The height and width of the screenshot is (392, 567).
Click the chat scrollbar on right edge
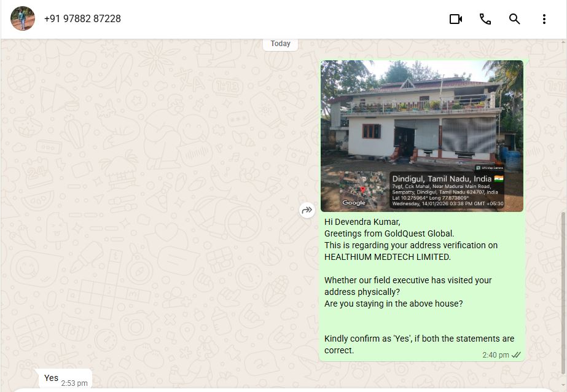[563, 294]
